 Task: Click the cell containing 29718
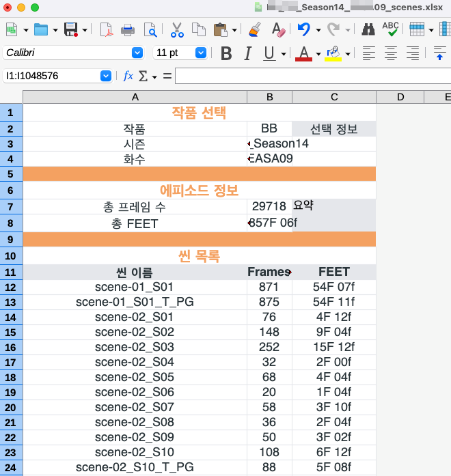pos(270,207)
